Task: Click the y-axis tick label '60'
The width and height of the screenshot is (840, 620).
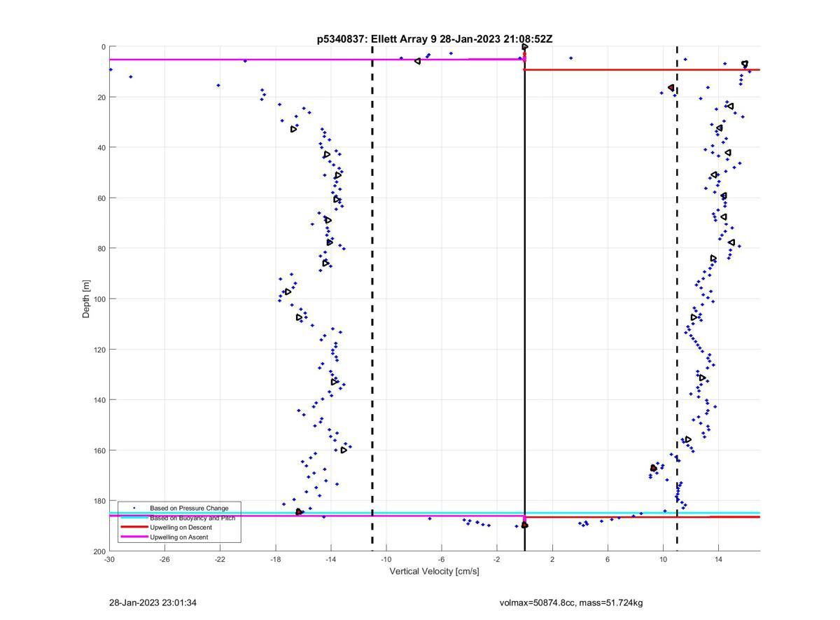Action: 101,198
